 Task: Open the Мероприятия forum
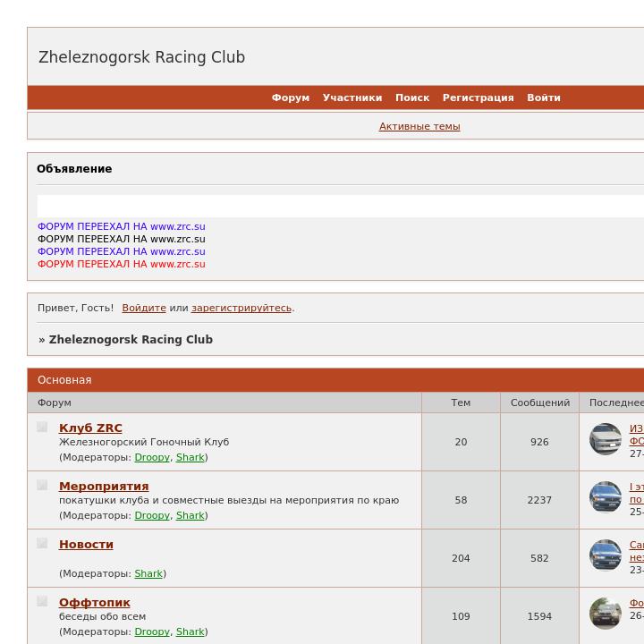coord(104,487)
